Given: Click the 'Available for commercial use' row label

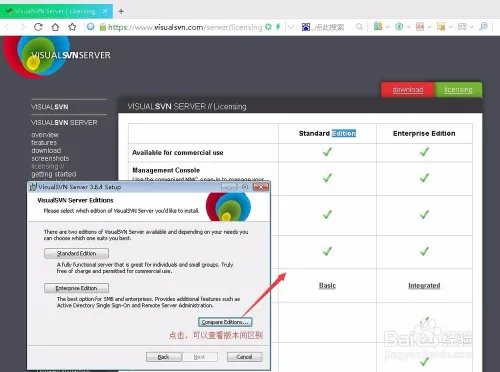Looking at the screenshot, I should (178, 153).
